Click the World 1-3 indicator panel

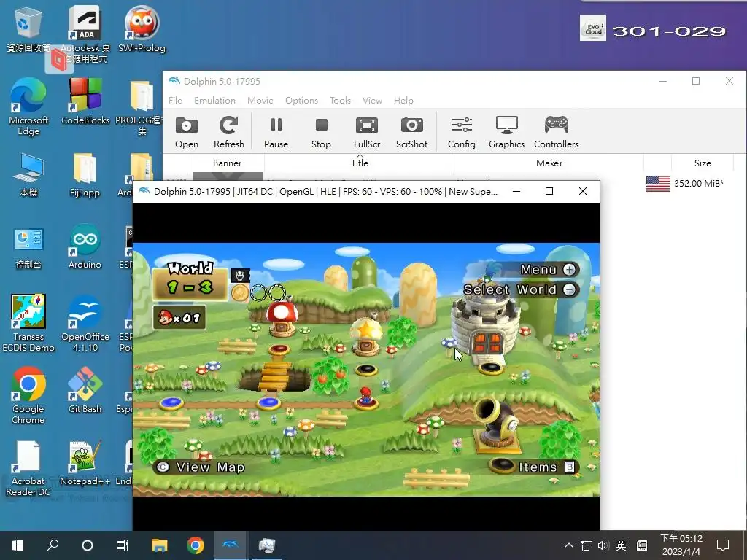click(190, 281)
